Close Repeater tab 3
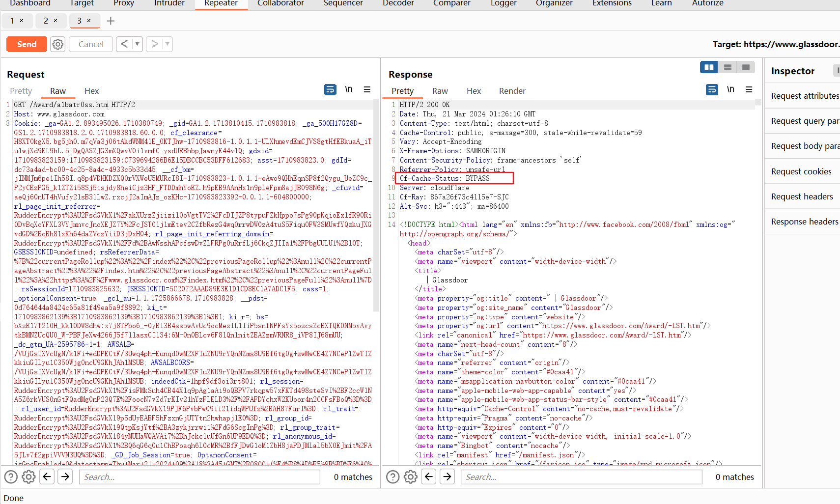840x504 pixels. coord(89,21)
